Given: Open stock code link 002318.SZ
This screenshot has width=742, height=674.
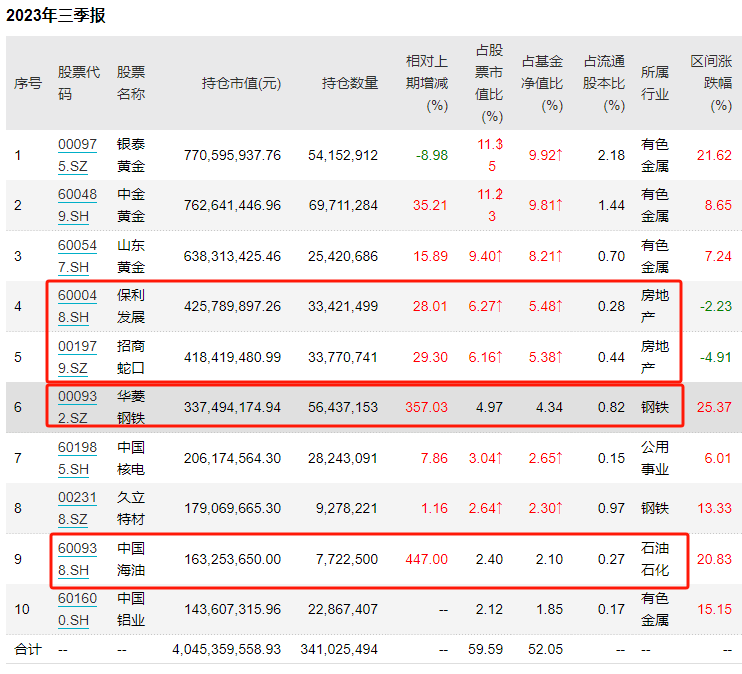Looking at the screenshot, I should point(78,508).
